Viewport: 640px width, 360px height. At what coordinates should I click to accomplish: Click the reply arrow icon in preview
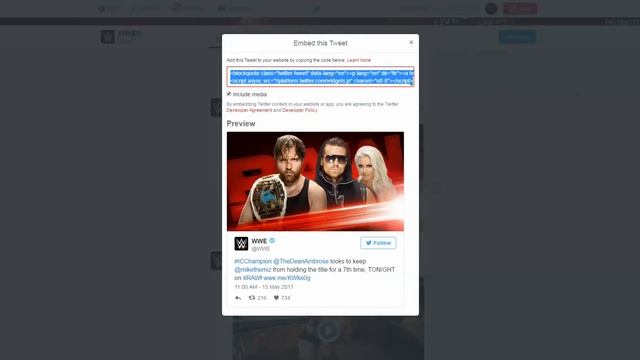(238, 298)
